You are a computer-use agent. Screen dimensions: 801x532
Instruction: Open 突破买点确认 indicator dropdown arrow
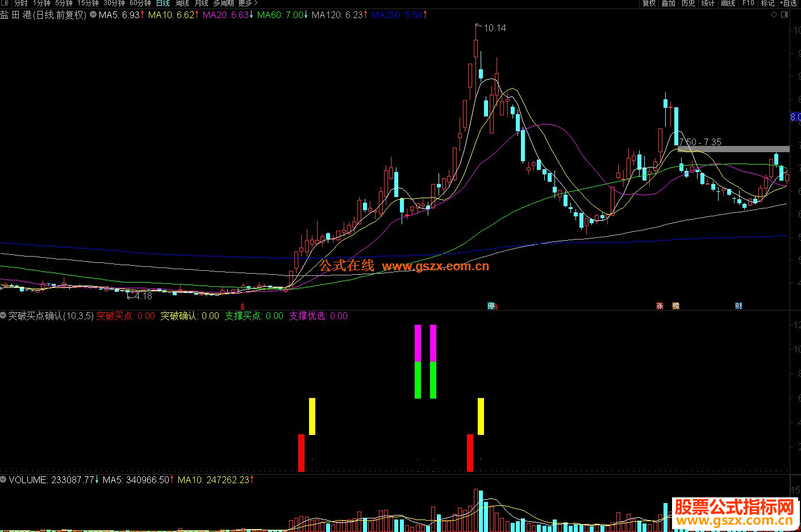pyautogui.click(x=3, y=315)
